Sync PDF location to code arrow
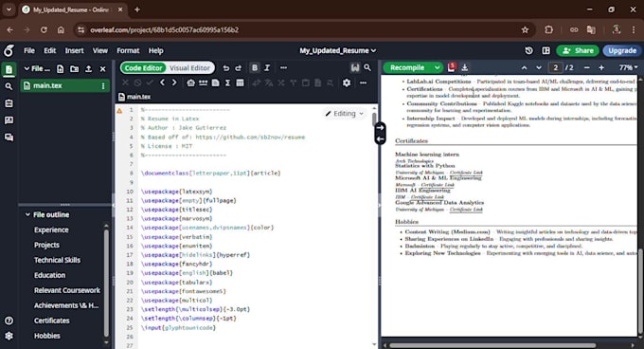Screen dimensions: 644x349 (x=381, y=139)
